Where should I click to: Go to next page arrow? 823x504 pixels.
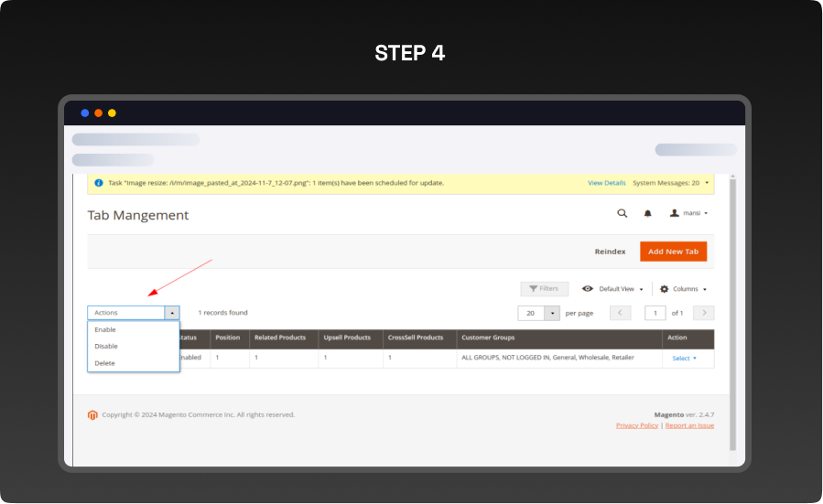pos(703,313)
